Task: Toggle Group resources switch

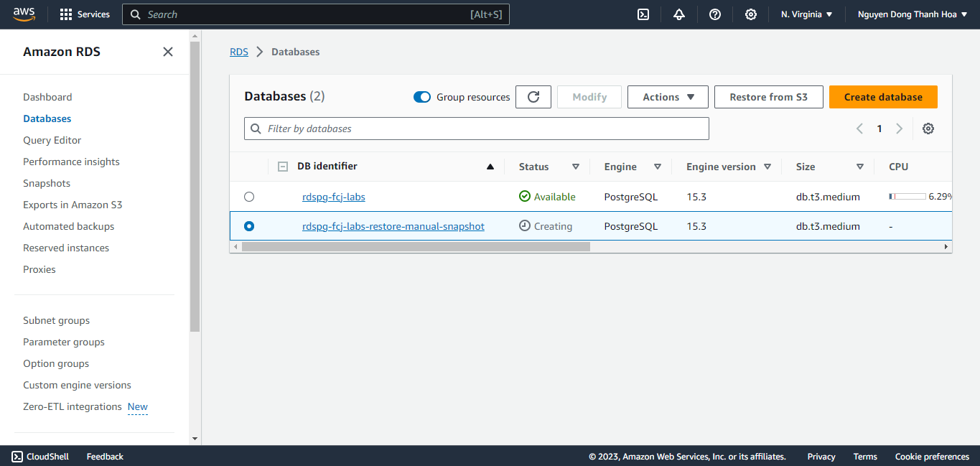Action: click(422, 97)
